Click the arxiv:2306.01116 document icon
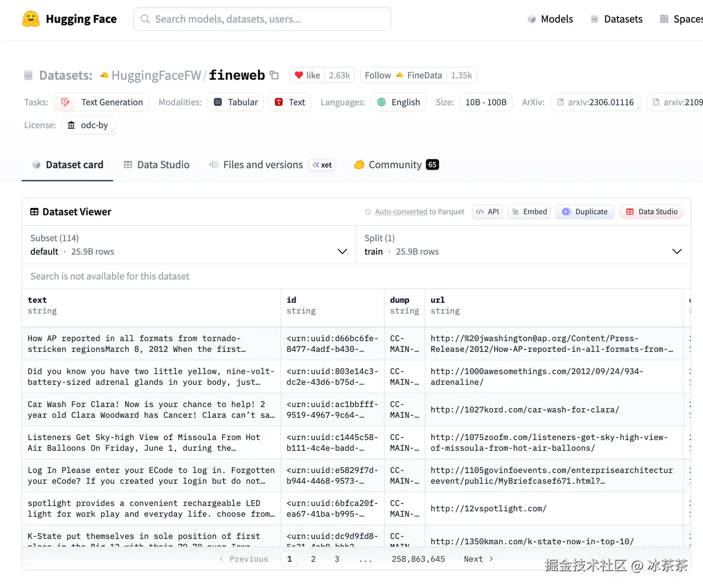703x588 pixels. tap(561, 102)
